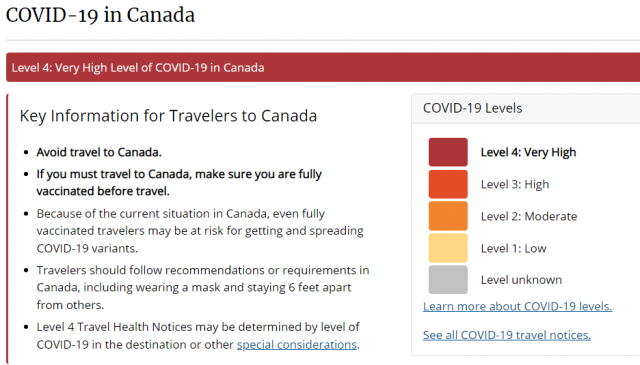Click the dark red Level 4 swatch
Image resolution: width=640 pixels, height=365 pixels.
pos(448,152)
